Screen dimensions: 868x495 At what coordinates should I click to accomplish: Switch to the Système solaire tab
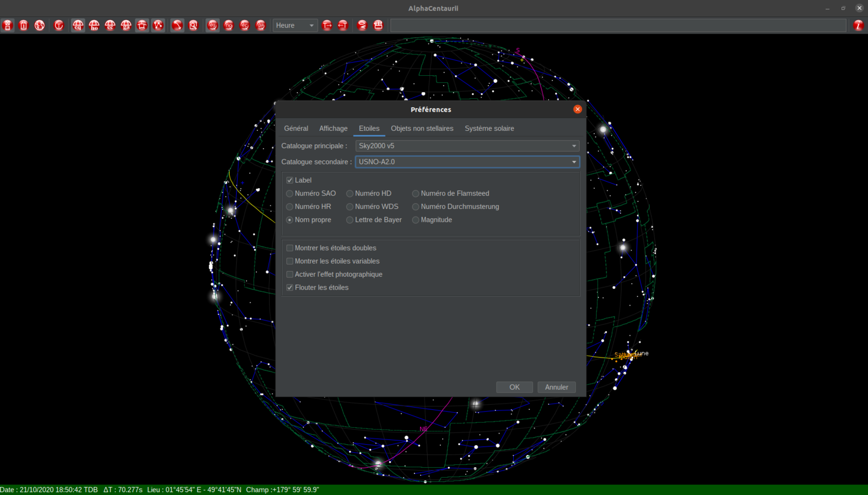pos(489,128)
